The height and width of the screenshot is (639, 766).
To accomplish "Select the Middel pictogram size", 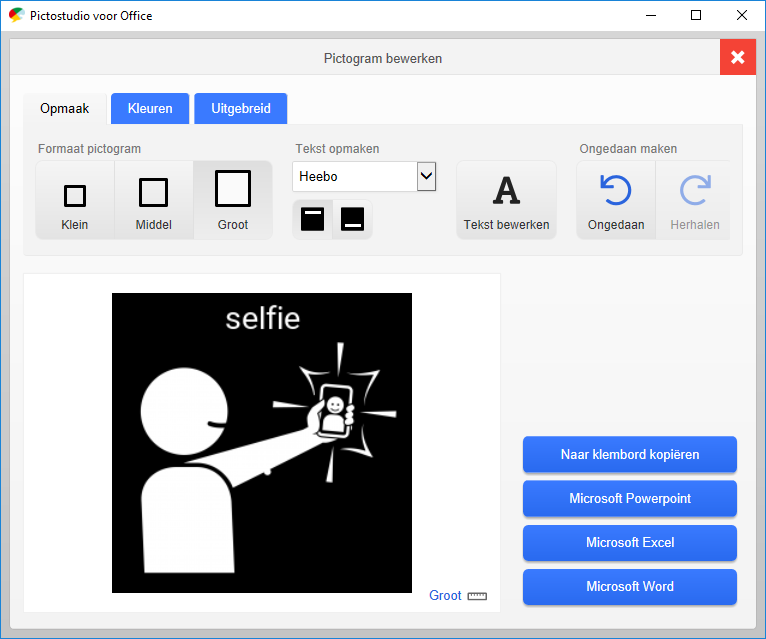I will coord(154,200).
